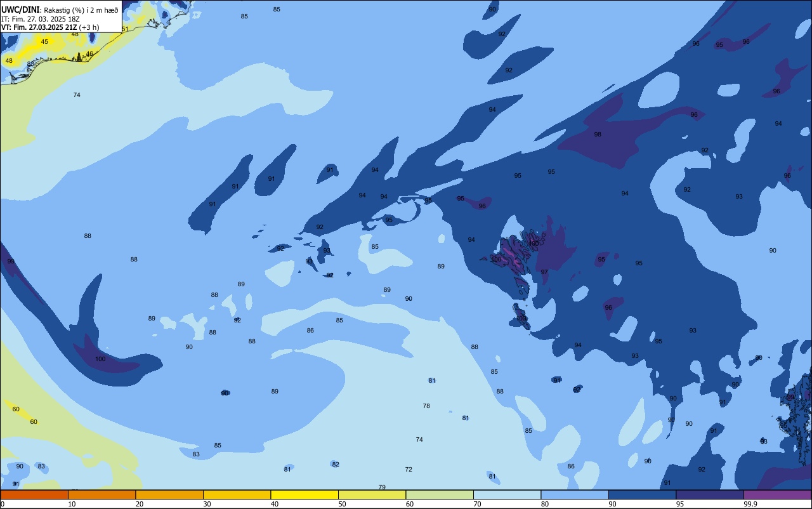Choose the purple legend swatch above 99.9
The height and width of the screenshot is (509, 812).
point(777,494)
